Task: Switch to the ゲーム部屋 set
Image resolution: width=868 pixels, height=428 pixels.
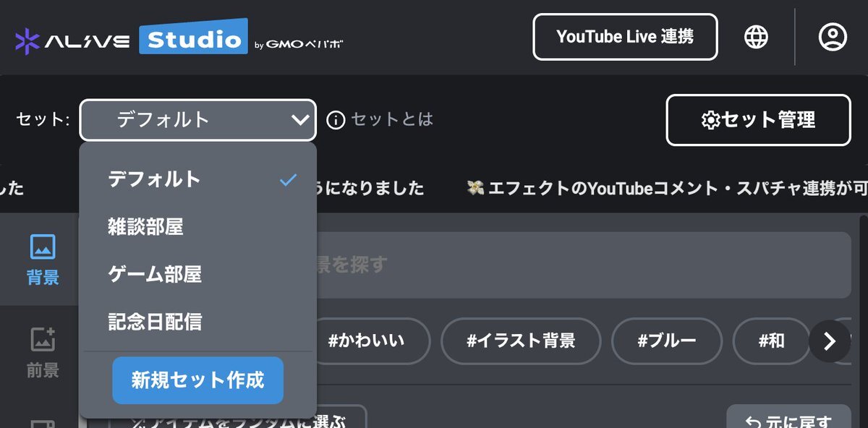Action: [x=155, y=274]
